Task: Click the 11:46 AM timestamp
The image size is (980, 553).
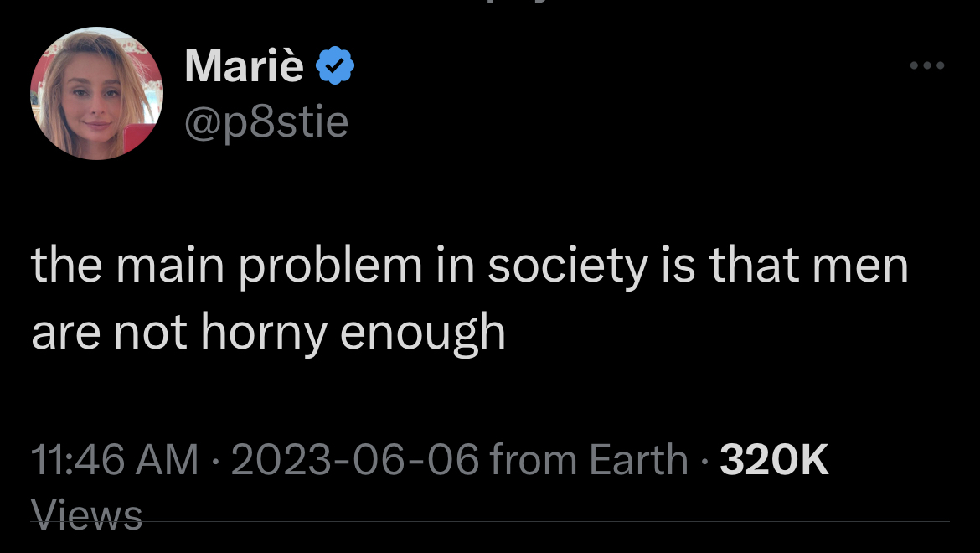Action: [x=115, y=459]
